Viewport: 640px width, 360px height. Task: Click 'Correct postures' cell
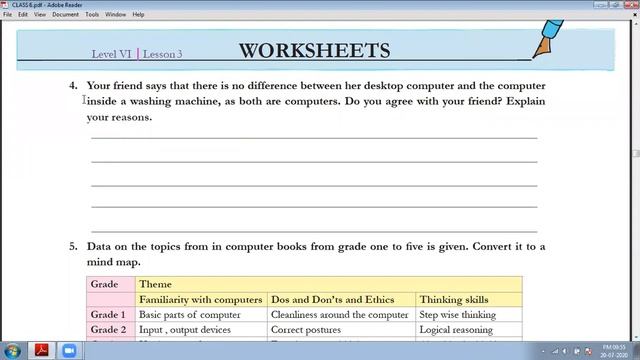(341, 329)
